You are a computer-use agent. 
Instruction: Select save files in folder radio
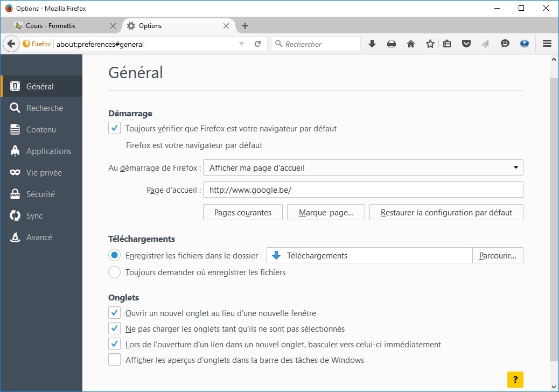tap(114, 255)
